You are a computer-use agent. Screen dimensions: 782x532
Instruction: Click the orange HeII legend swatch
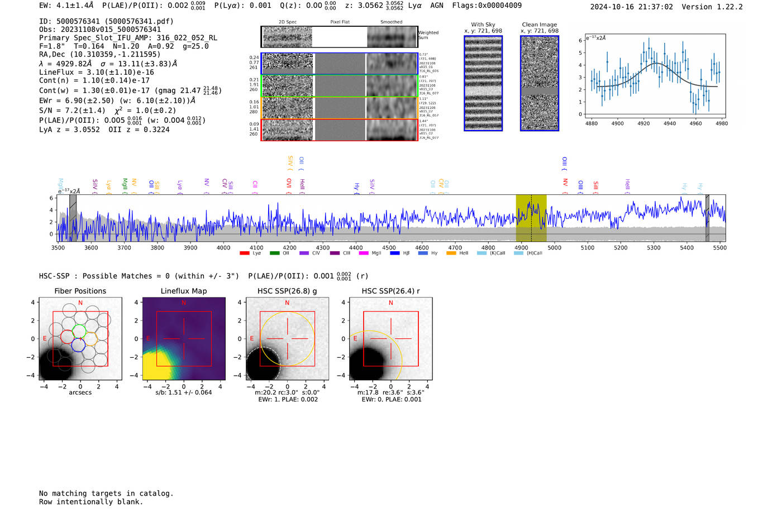451,253
